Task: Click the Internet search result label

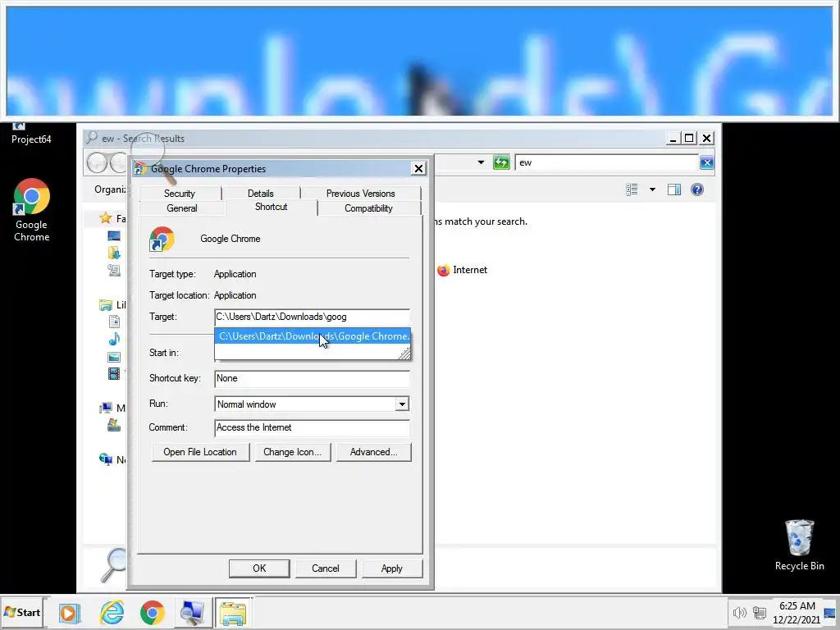Action: click(x=470, y=270)
